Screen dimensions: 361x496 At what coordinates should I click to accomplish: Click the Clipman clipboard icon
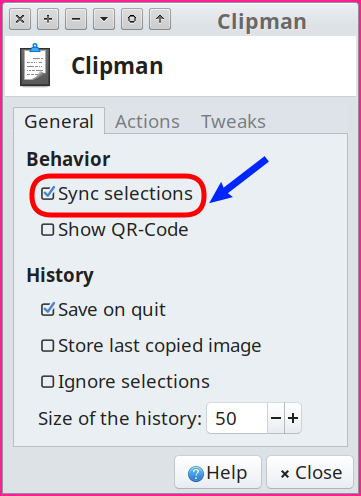tap(35, 65)
